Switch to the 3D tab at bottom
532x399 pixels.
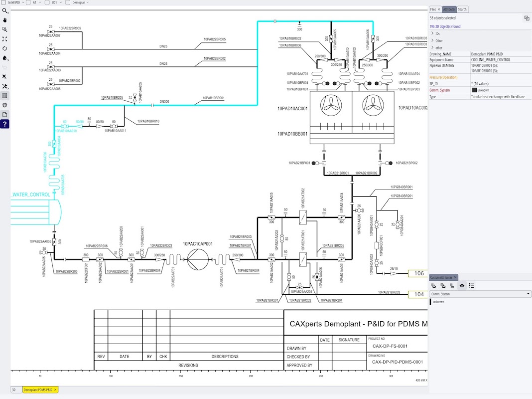point(14,390)
